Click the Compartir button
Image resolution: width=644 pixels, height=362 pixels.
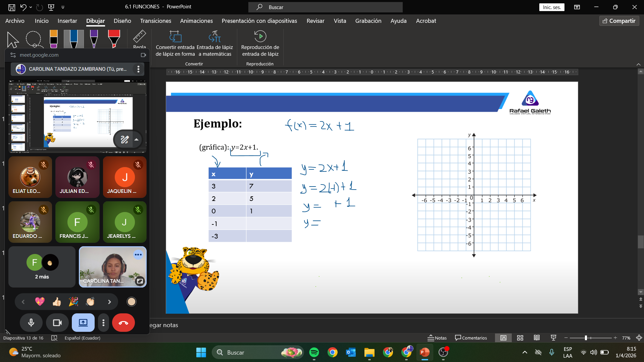coord(619,21)
